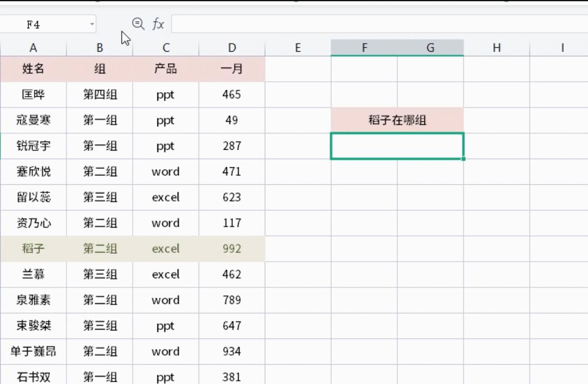Select column F header
This screenshot has width=588, height=384.
(x=364, y=47)
